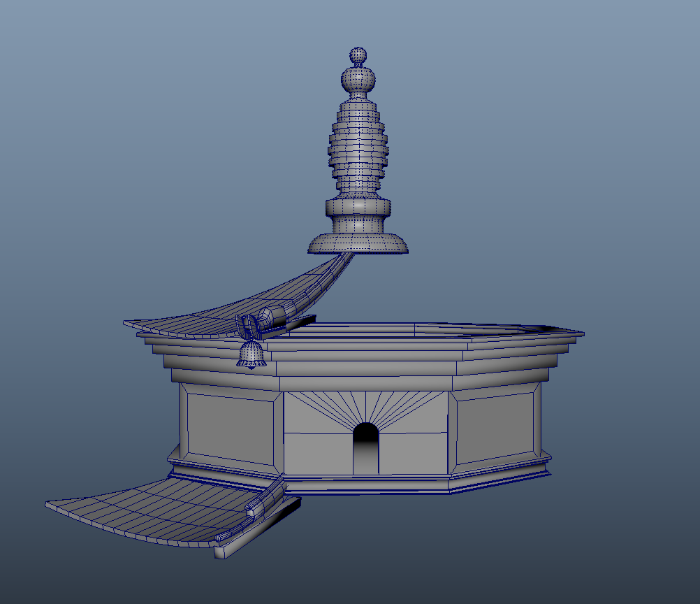Select the dish-shaped base under the spire
700x604 pixels.
pyautogui.click(x=358, y=244)
